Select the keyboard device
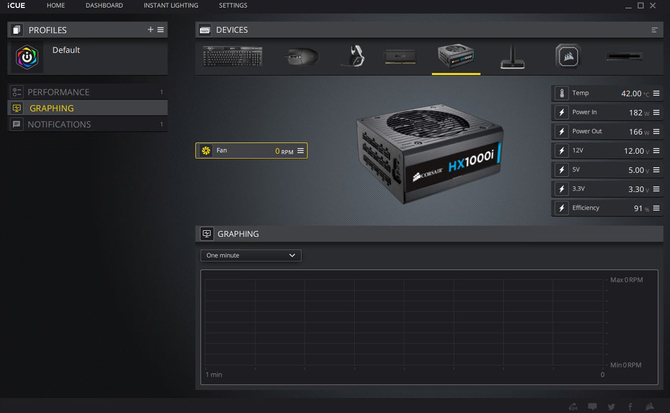This screenshot has height=413, width=670. (232, 56)
